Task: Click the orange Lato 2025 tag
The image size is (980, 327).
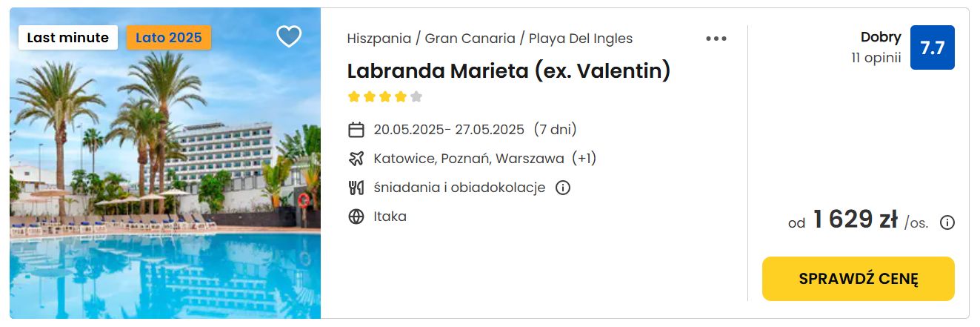Action: click(x=169, y=38)
